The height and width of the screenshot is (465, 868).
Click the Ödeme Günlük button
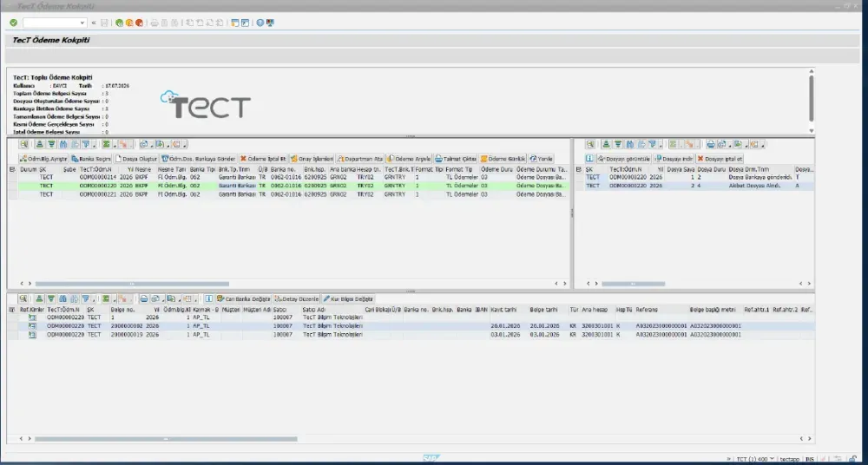[503, 158]
